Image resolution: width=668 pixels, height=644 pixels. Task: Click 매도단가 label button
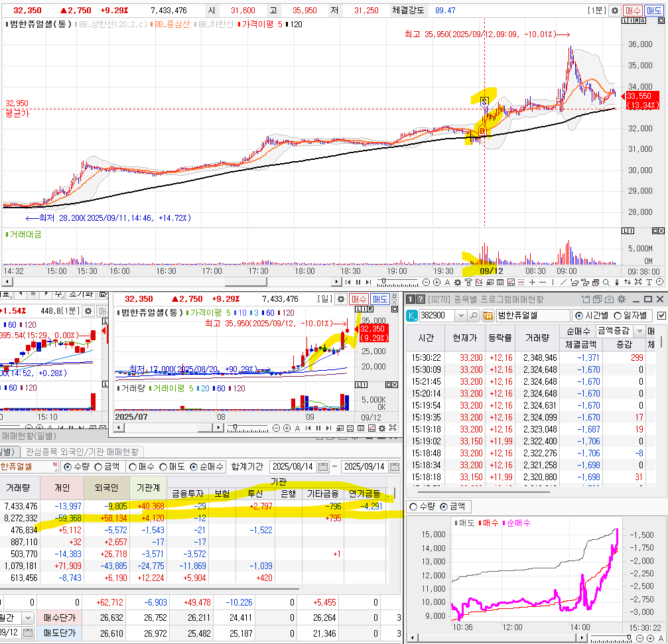coord(59,633)
